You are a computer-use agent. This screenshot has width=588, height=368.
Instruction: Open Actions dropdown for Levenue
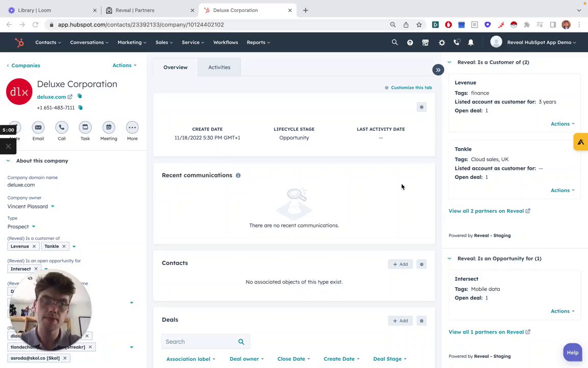562,124
